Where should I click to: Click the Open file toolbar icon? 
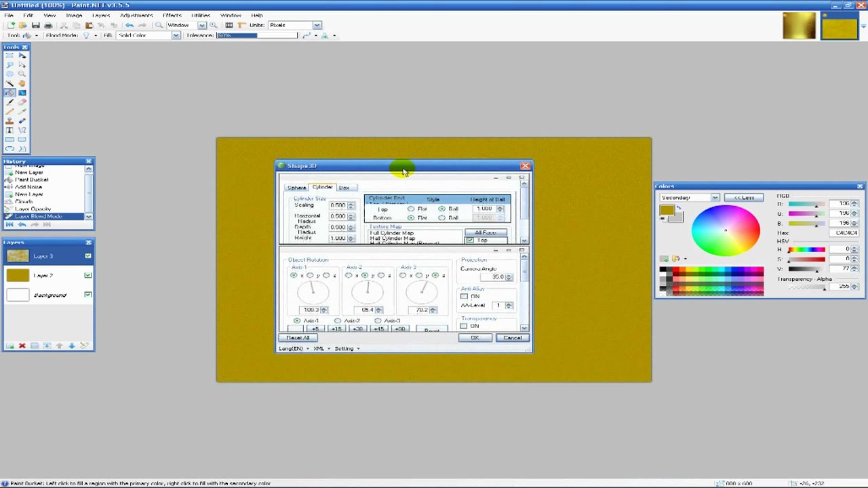pyautogui.click(x=23, y=25)
